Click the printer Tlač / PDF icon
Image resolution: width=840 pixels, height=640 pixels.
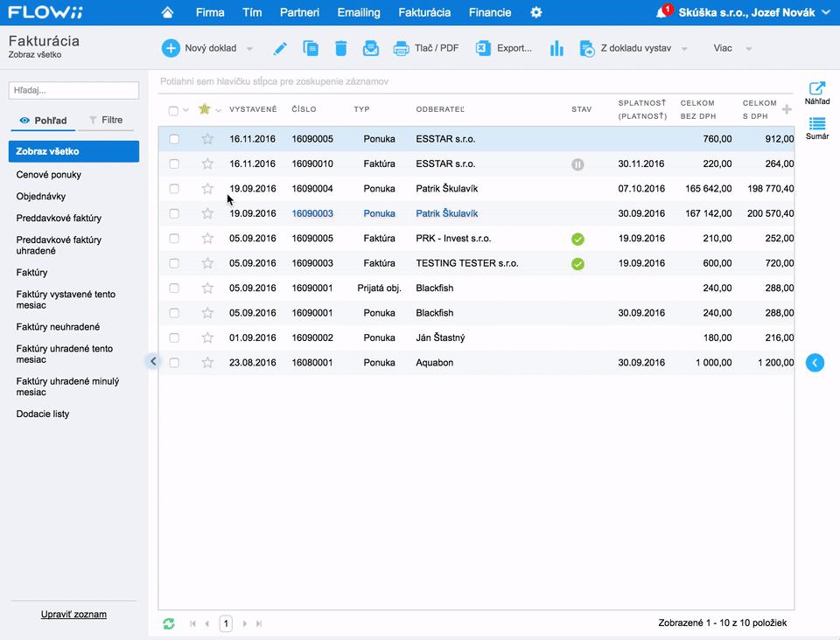tap(401, 49)
